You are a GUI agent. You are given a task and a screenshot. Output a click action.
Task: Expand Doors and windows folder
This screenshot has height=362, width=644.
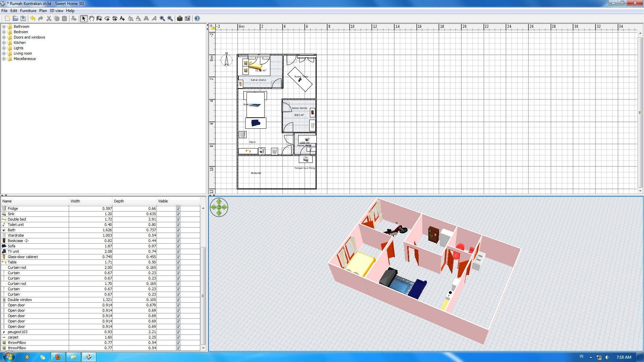pos(4,37)
